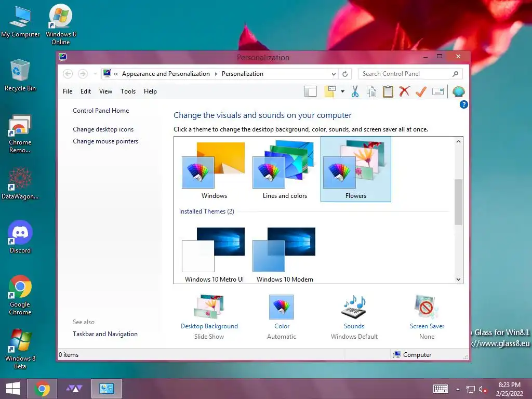Show hidden tray icons arrow
The image size is (532, 399).
(458, 389)
